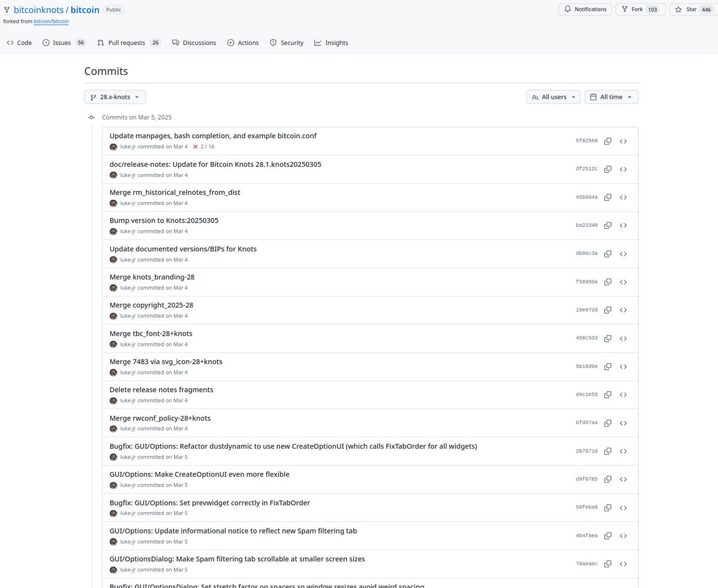Copy full SHA for commit df2512c
This screenshot has height=588, width=718.
[608, 169]
